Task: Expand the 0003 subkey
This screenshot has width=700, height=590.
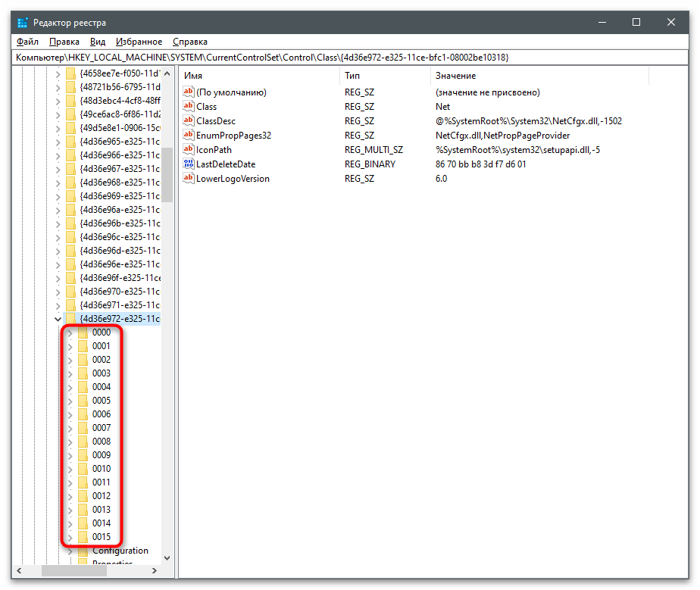Action: pyautogui.click(x=70, y=374)
